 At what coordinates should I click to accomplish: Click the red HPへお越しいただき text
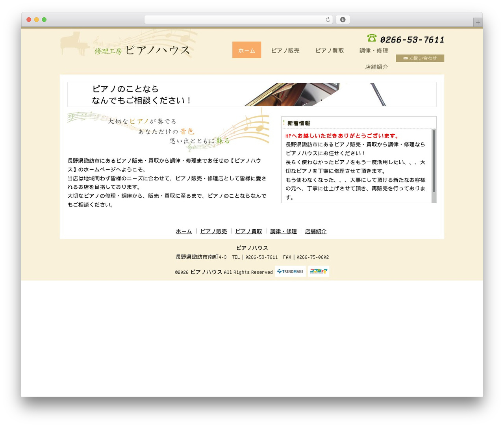click(342, 136)
